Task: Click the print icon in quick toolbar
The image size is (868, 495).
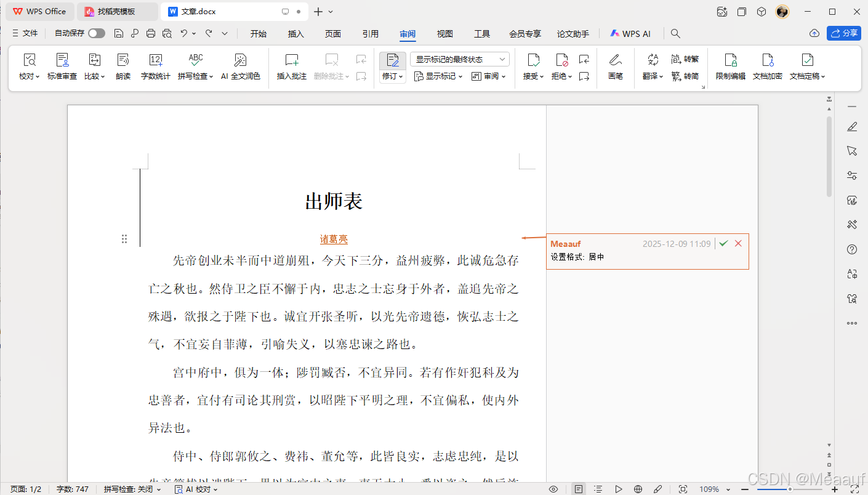Action: click(151, 33)
